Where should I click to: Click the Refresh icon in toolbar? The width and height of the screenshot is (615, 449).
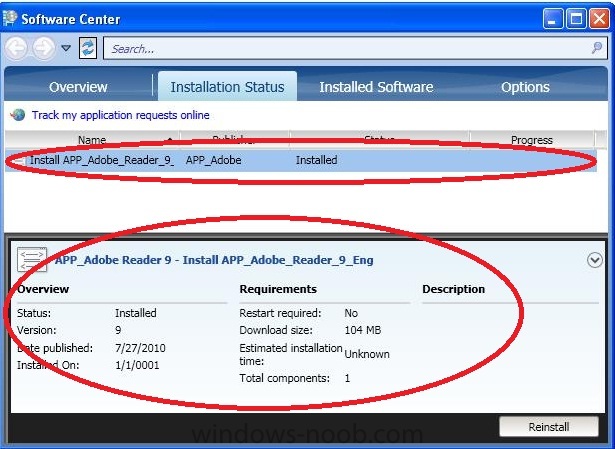pyautogui.click(x=88, y=48)
